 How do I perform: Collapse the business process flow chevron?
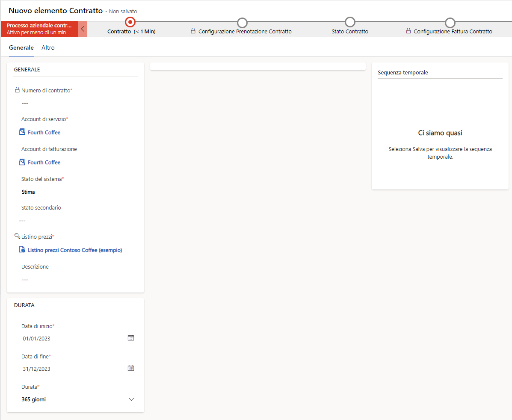pyautogui.click(x=83, y=29)
